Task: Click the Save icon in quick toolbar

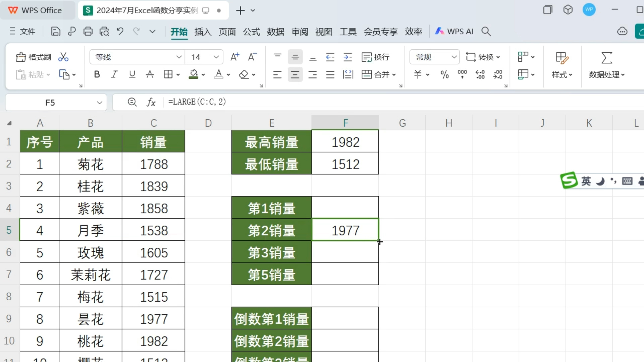Action: pos(56,32)
